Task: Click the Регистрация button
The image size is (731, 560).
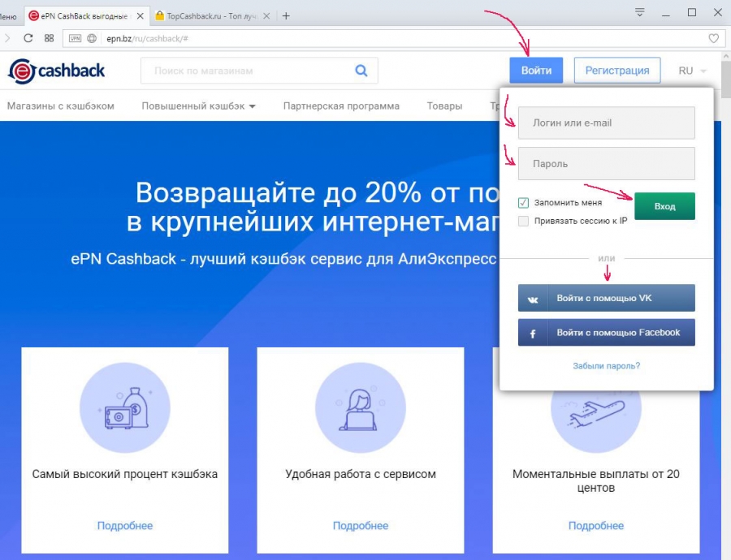Action: tap(617, 71)
